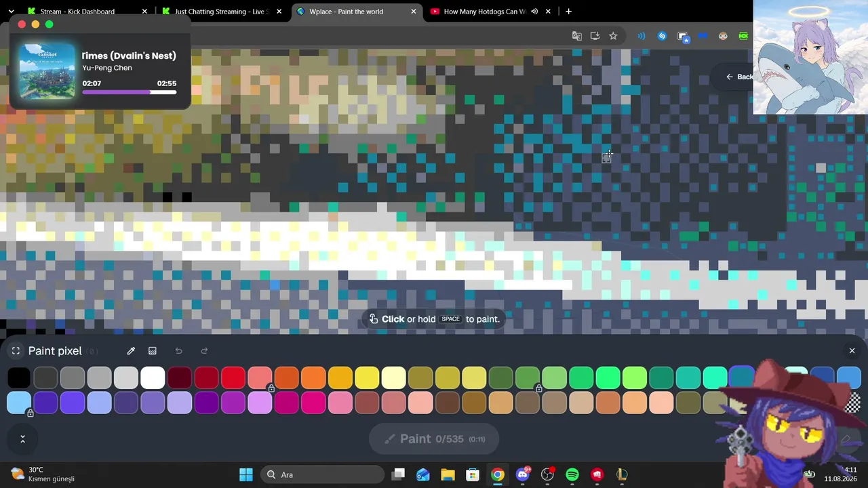Viewport: 868px width, 488px height.
Task: Close the Wplace - Paint the world tab
Action: [414, 12]
